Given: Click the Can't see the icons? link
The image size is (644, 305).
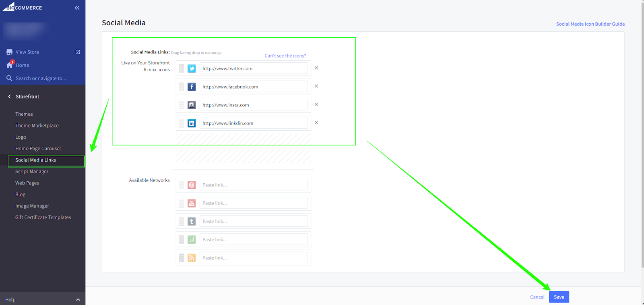Looking at the screenshot, I should click(285, 56).
